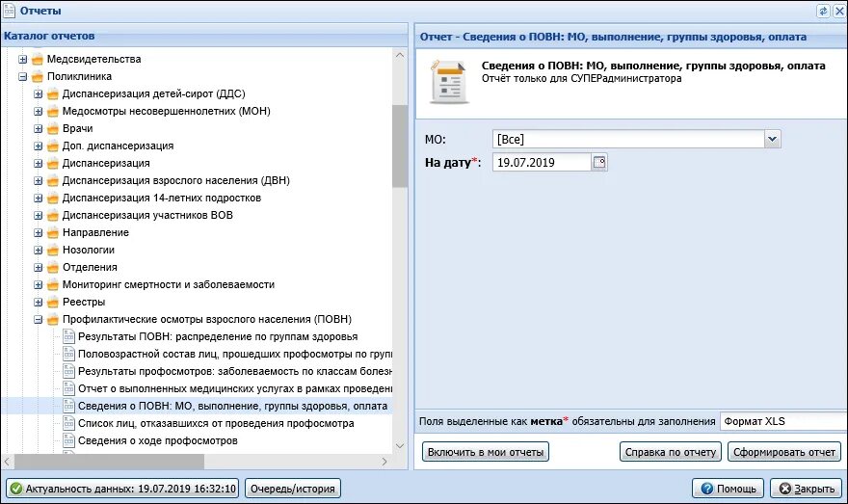
Task: Click the large report document icon
Action: click(449, 83)
